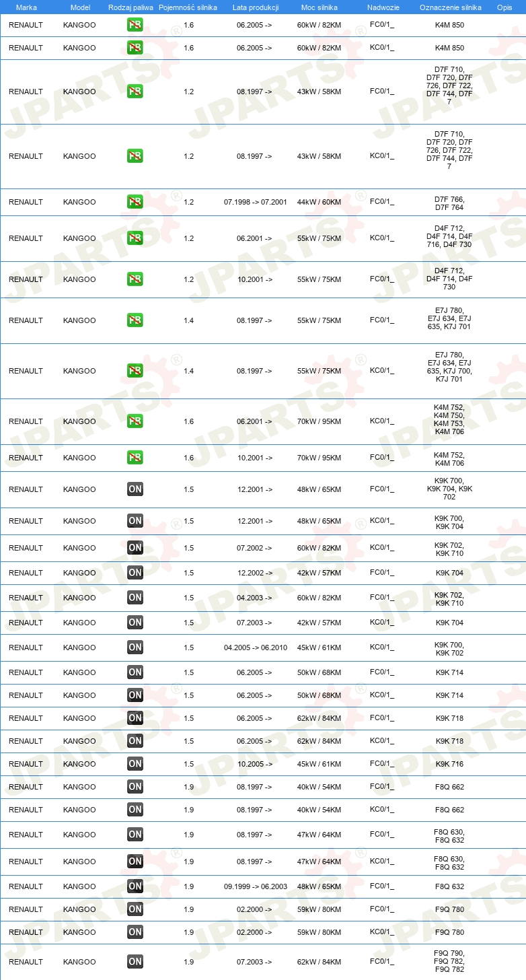Click the Marka column header

coord(26,7)
